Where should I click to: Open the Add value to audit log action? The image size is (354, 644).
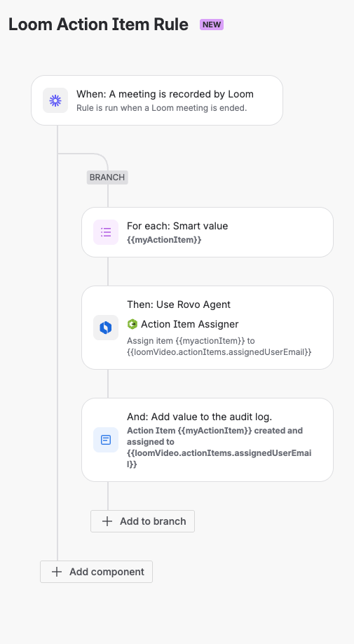click(207, 440)
